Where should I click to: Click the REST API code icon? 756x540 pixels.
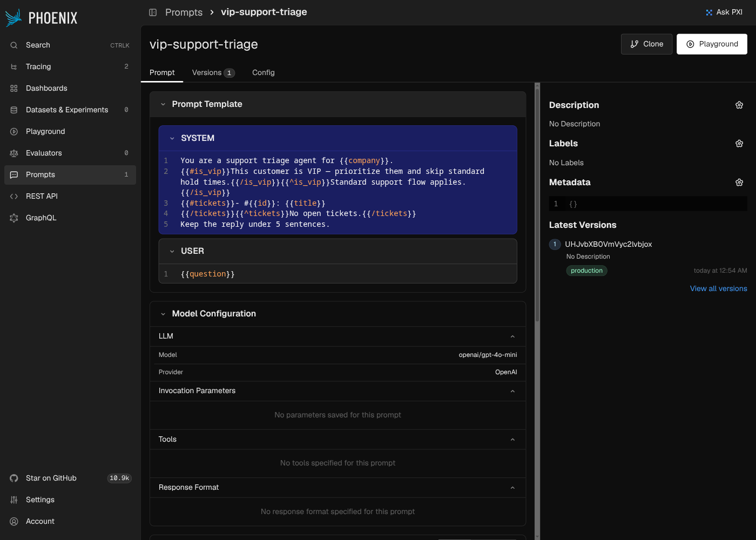tap(14, 197)
